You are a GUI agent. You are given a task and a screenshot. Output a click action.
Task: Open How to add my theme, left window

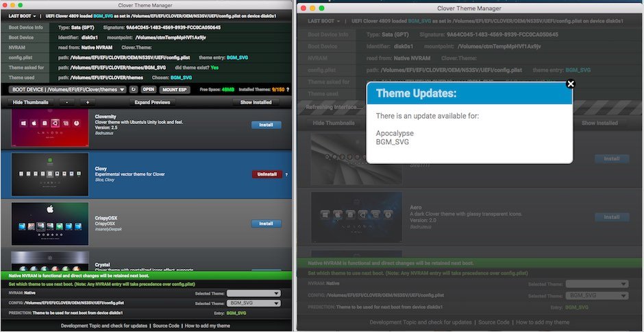coord(208,326)
